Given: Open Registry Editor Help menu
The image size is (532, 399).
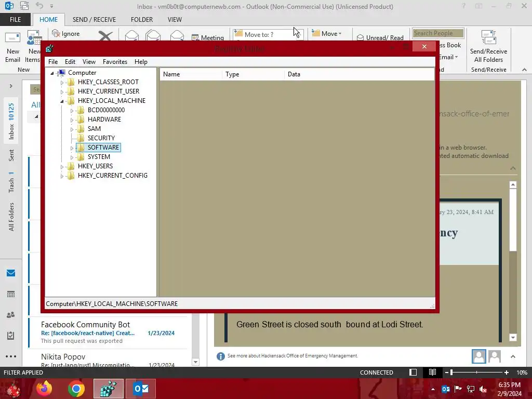Looking at the screenshot, I should 141,62.
